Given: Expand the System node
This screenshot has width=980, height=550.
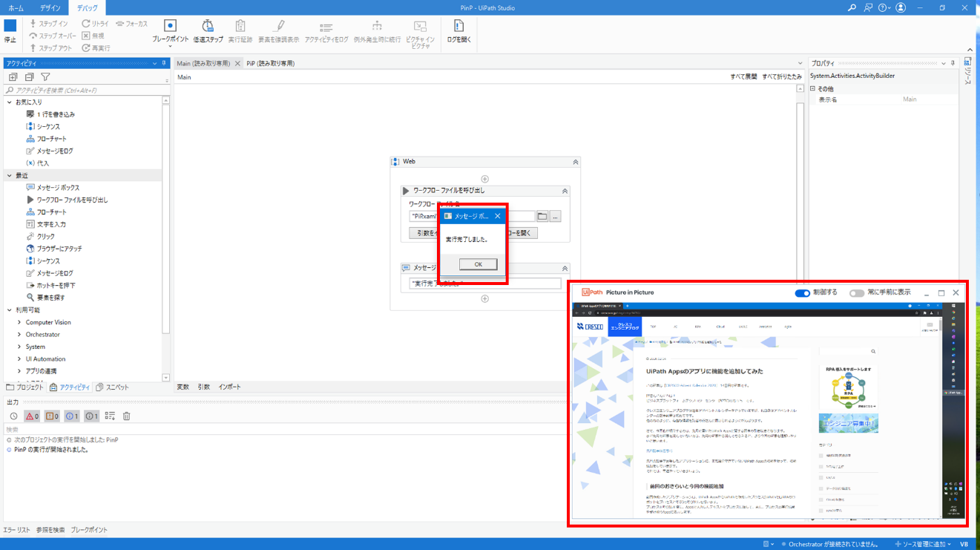Looking at the screenshot, I should (x=20, y=347).
